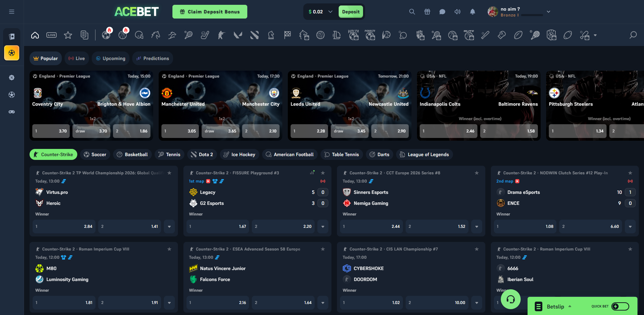
Task: Select the American football helmet icon
Action: coord(139,35)
